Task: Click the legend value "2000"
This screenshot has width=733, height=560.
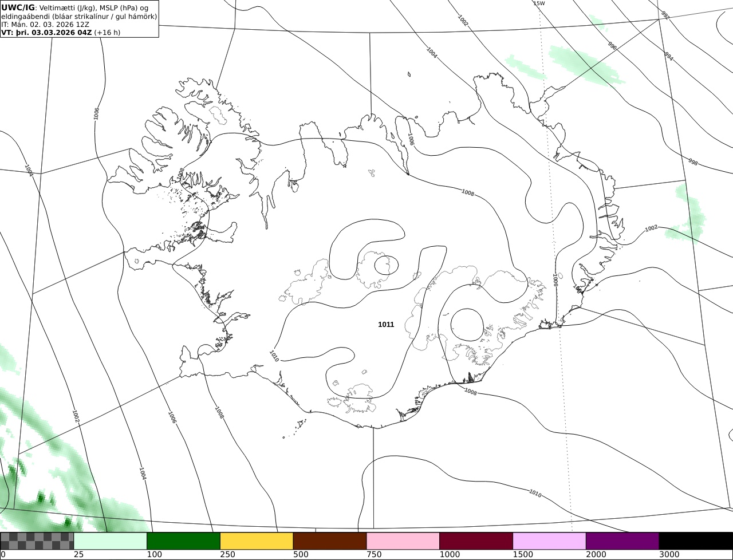Action: click(596, 554)
